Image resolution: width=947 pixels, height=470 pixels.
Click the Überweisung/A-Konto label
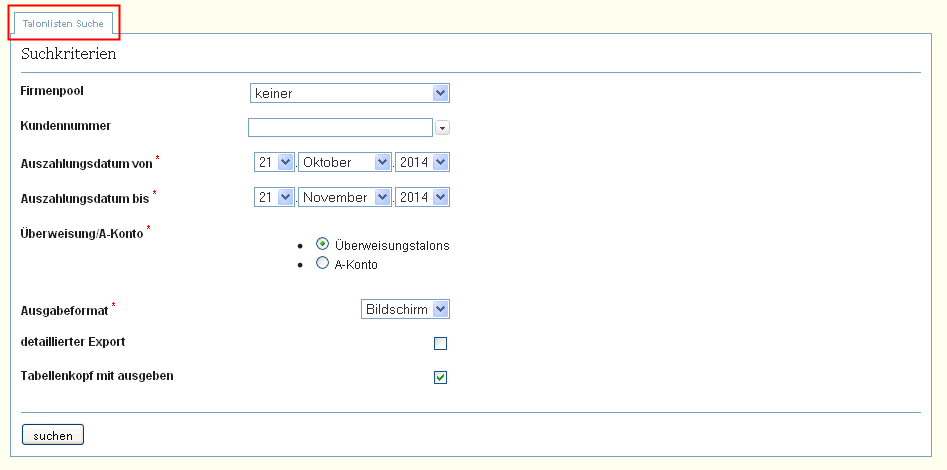point(82,233)
